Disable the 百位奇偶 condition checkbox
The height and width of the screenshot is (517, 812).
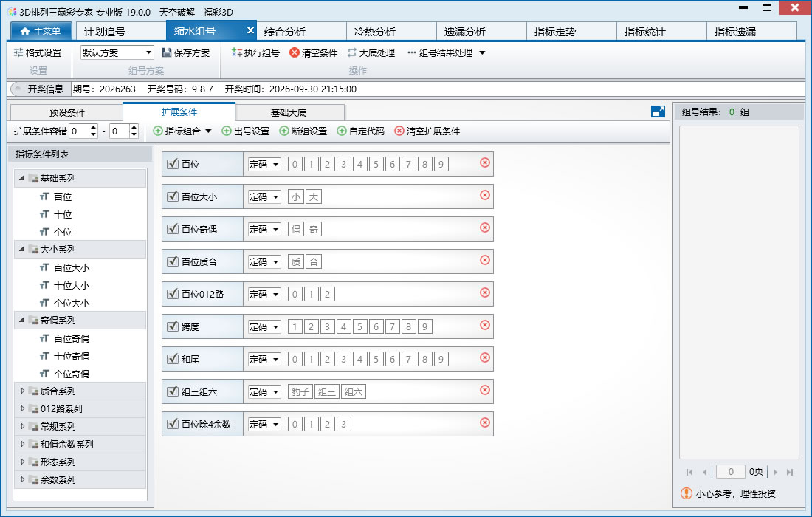pos(173,228)
